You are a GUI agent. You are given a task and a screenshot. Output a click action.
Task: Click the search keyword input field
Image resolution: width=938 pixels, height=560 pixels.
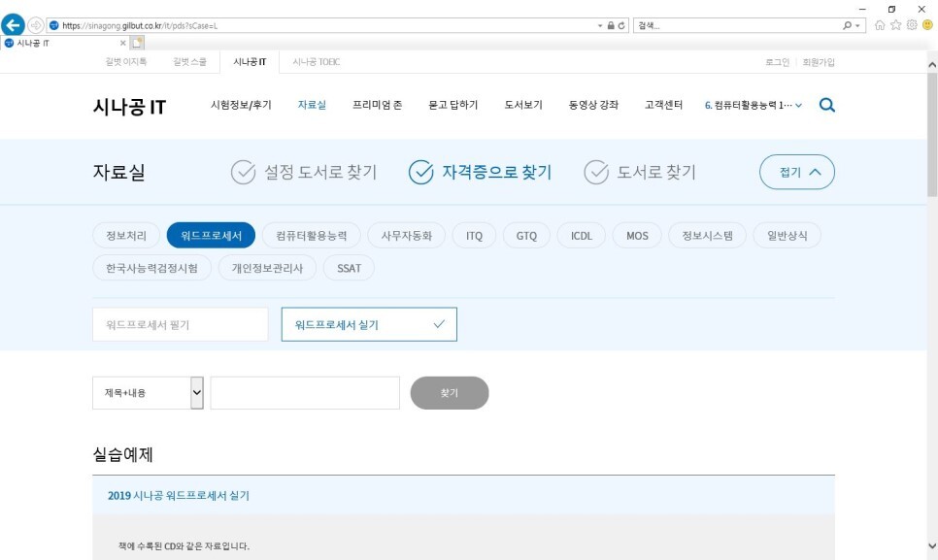pos(305,393)
